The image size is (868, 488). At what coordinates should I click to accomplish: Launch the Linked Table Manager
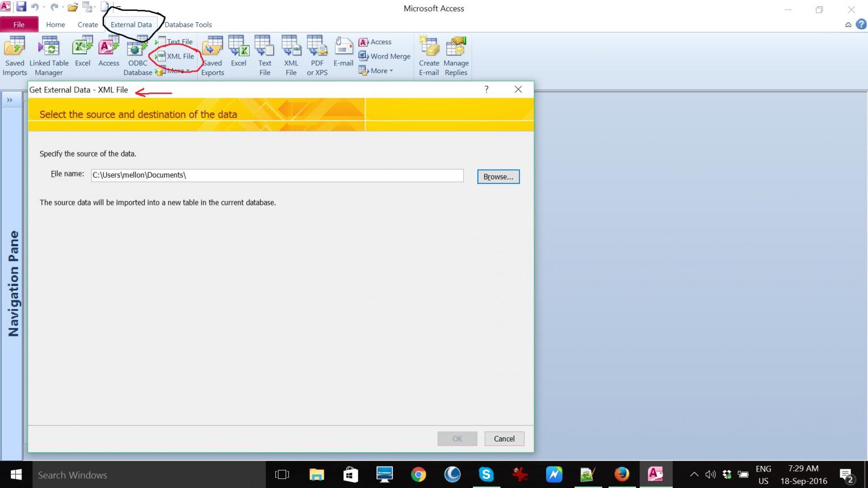point(49,56)
